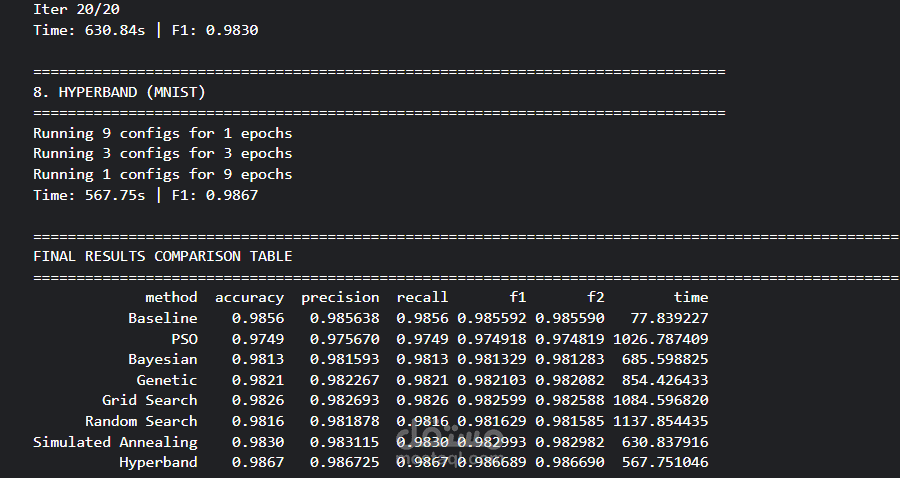900x478 pixels.
Task: Click the Hyperband row in results table
Action: [x=158, y=463]
